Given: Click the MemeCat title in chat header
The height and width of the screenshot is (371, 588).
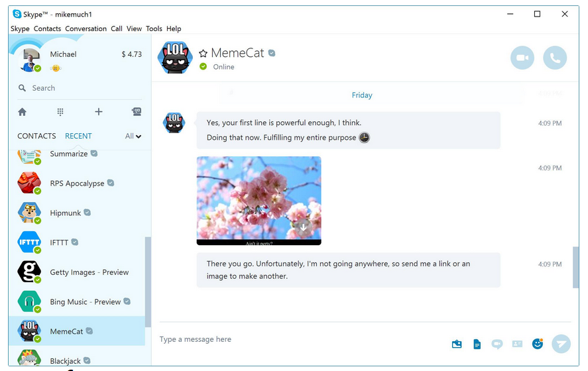Looking at the screenshot, I should (x=238, y=53).
